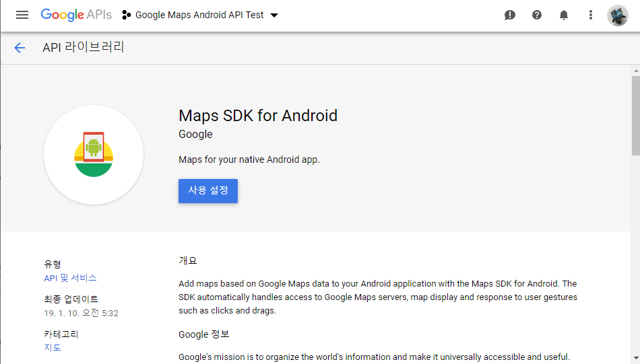Screen dimensions: 640x364
Task: Open the API 및 서비스 link
Action: pos(70,278)
